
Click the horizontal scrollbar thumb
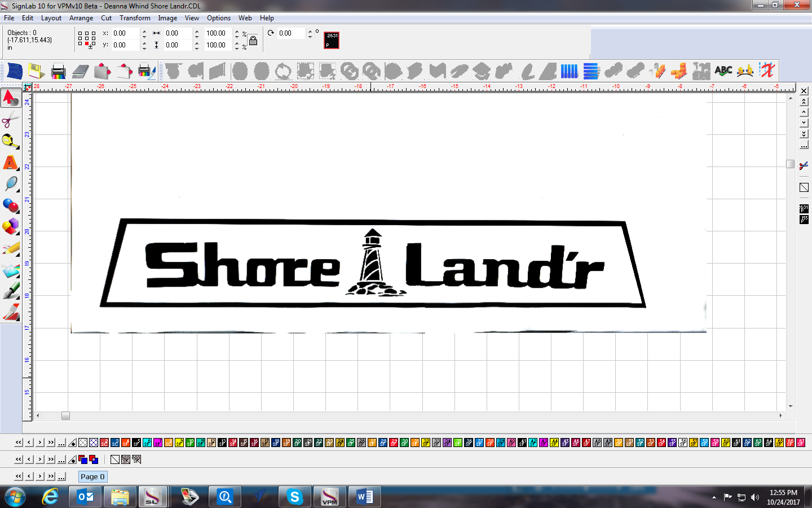click(65, 415)
